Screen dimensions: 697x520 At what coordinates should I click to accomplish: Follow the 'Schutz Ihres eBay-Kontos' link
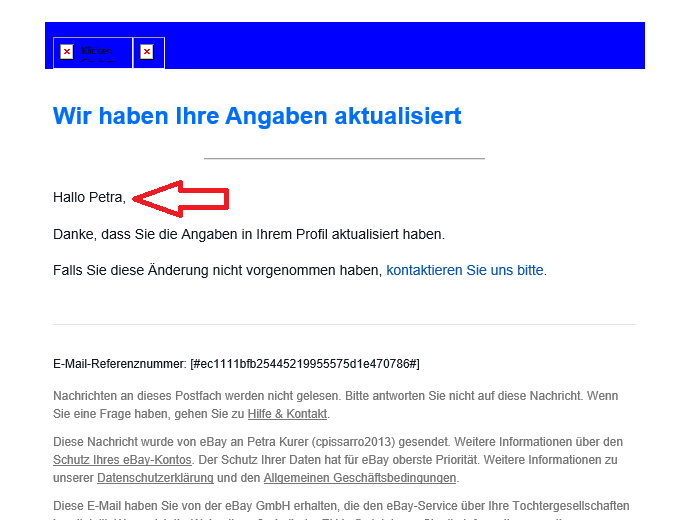[125, 460]
